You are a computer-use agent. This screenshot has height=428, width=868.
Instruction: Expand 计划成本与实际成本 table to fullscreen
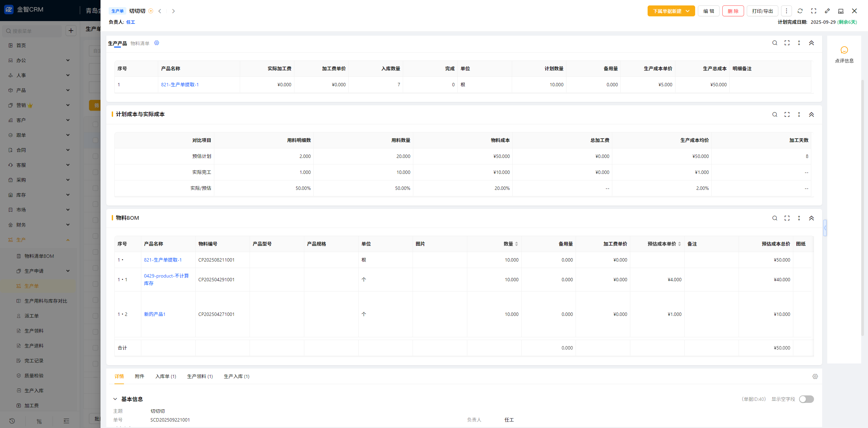pos(787,114)
